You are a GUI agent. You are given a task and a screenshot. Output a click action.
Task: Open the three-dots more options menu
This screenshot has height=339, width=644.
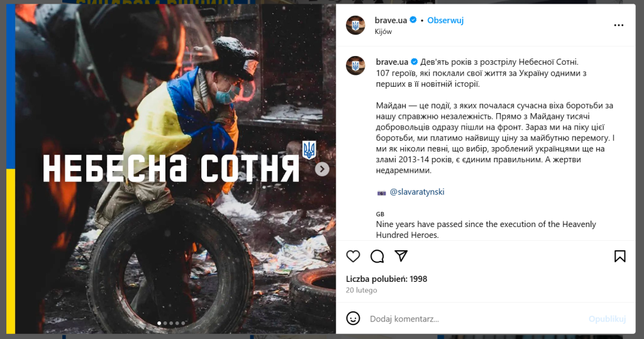[x=619, y=26]
